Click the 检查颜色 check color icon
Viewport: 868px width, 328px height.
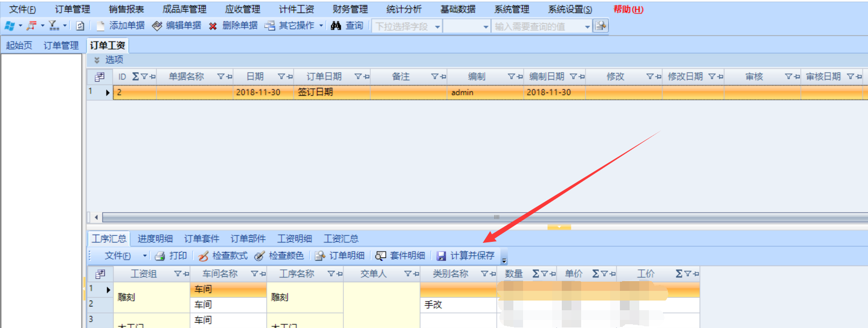(259, 256)
